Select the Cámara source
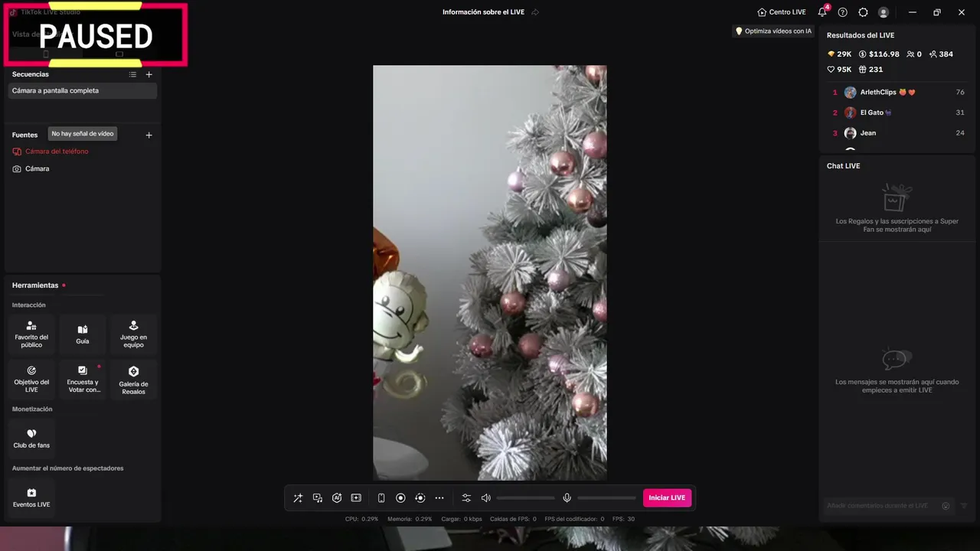This screenshot has height=551, width=980. pyautogui.click(x=37, y=168)
